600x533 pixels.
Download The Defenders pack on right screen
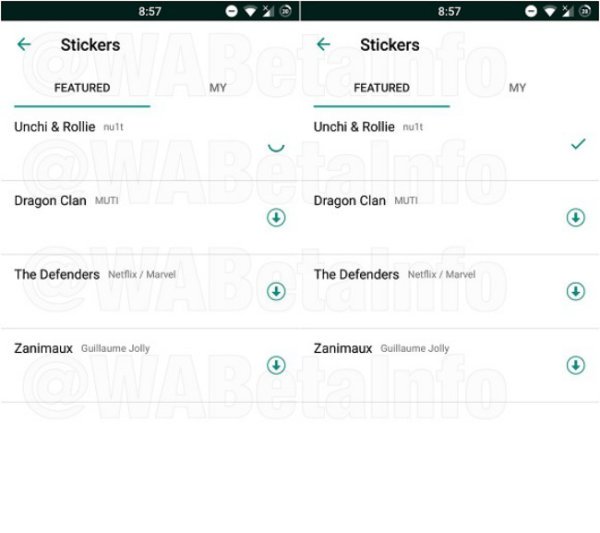576,291
